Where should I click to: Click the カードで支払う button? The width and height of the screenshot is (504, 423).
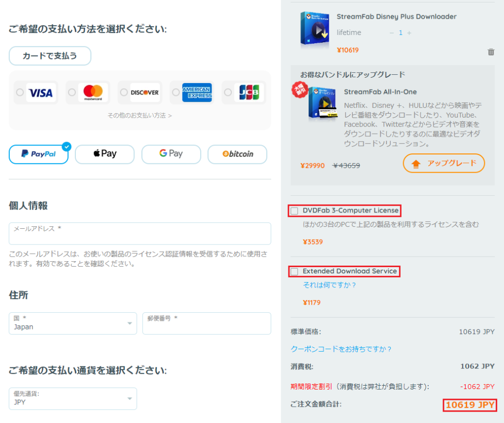pos(50,56)
